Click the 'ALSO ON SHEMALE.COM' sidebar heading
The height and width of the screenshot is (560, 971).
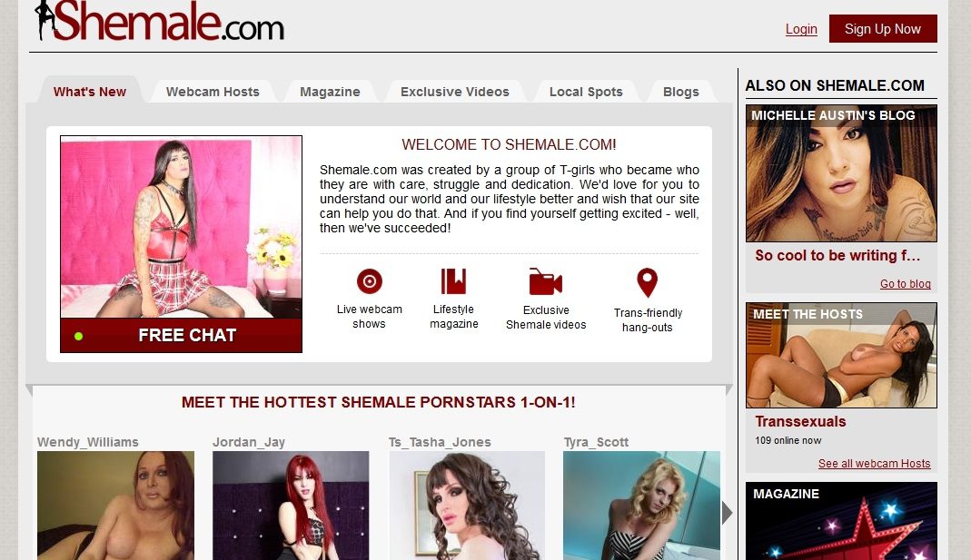(x=835, y=85)
